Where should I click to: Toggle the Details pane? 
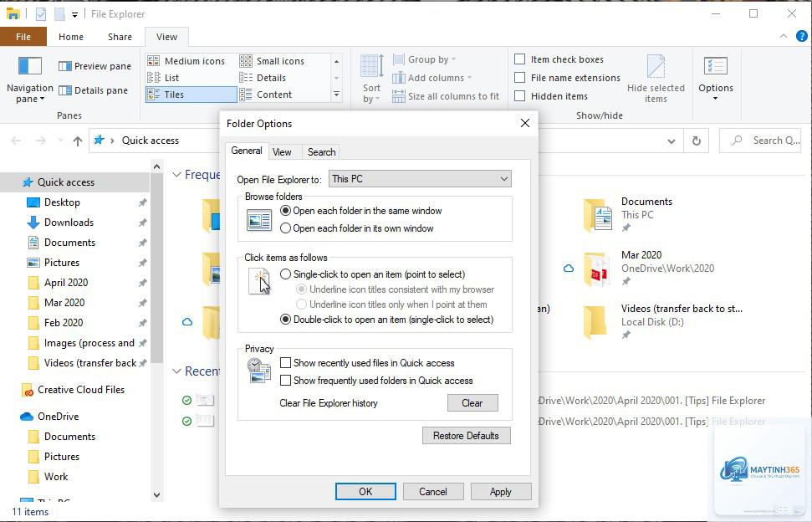93,90
